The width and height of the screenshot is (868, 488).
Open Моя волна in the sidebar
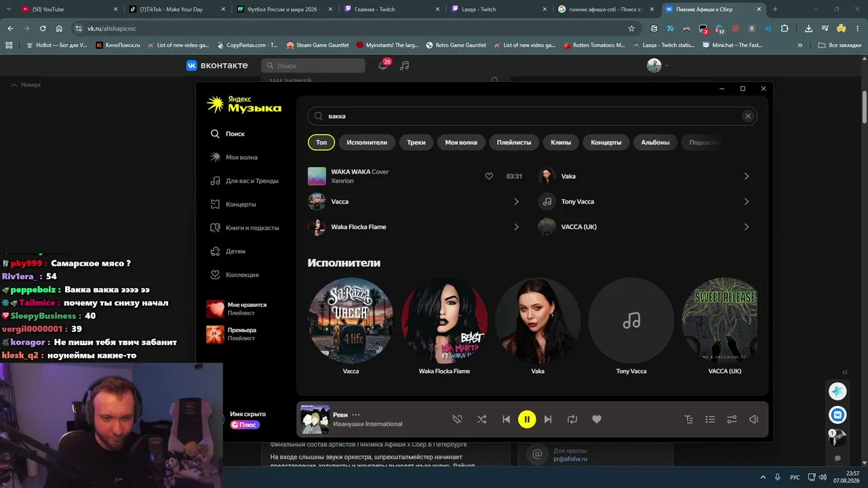click(234, 157)
